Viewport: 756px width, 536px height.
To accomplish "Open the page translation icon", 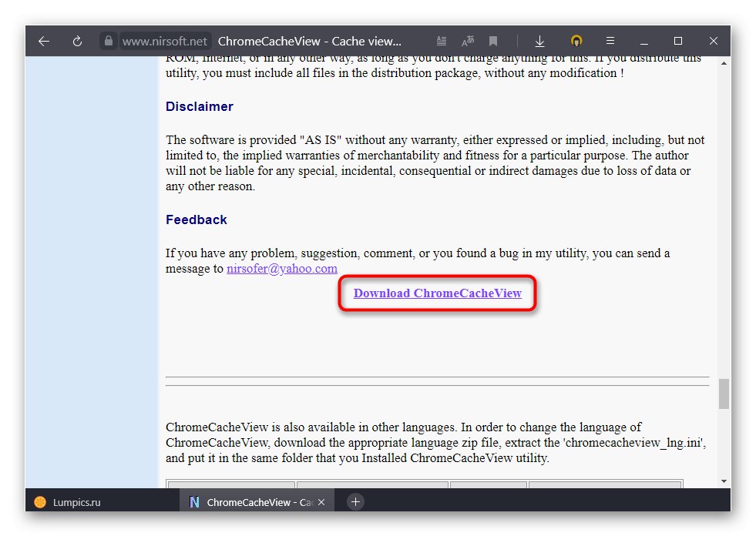I will pyautogui.click(x=468, y=42).
